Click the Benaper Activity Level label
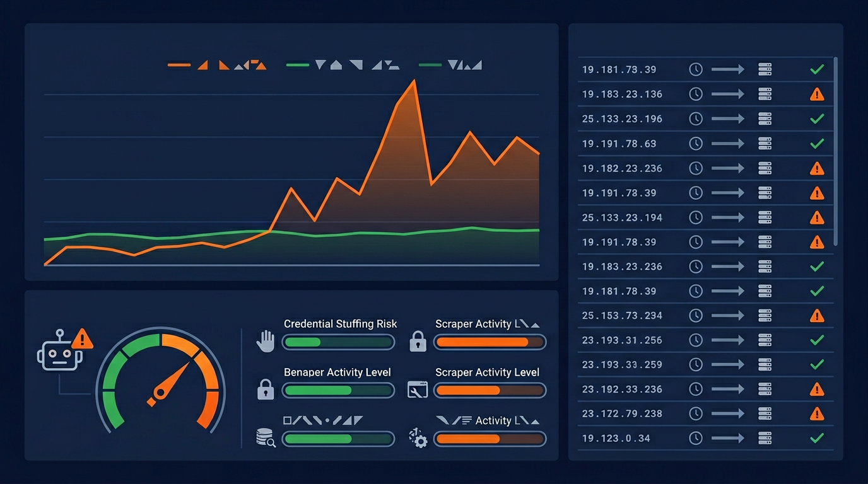 click(x=338, y=372)
